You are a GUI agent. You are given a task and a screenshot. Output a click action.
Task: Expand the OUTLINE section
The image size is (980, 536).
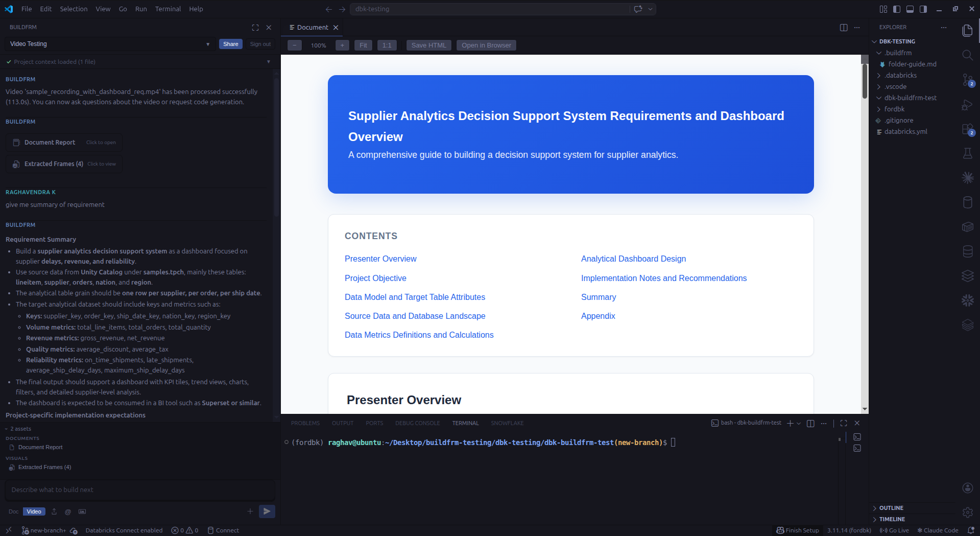click(891, 508)
